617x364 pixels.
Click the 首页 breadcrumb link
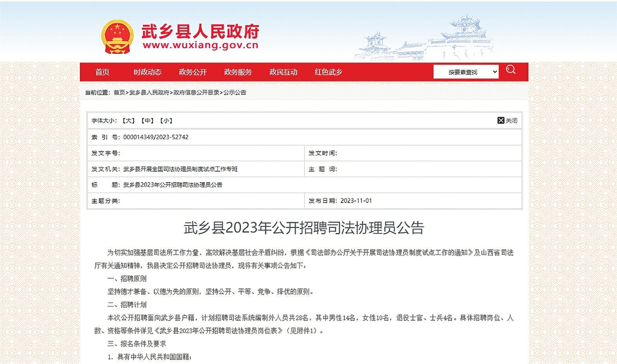(x=120, y=92)
